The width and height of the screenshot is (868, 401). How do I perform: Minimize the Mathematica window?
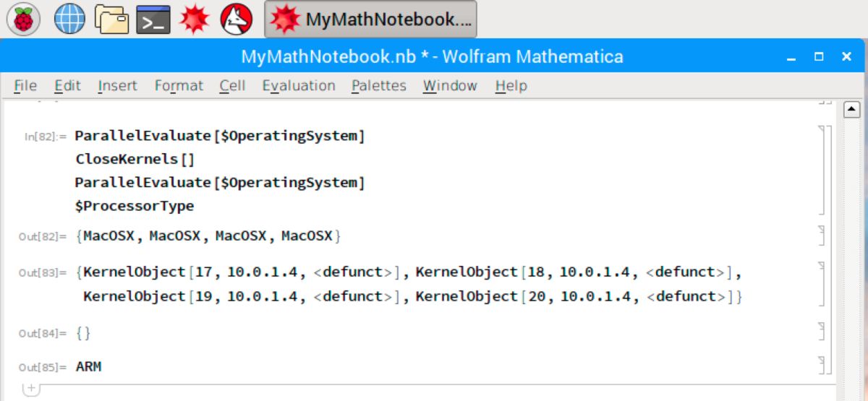click(792, 57)
